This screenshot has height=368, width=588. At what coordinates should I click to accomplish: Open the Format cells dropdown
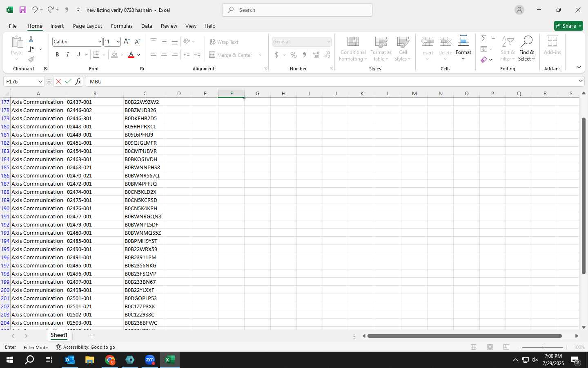click(x=463, y=48)
